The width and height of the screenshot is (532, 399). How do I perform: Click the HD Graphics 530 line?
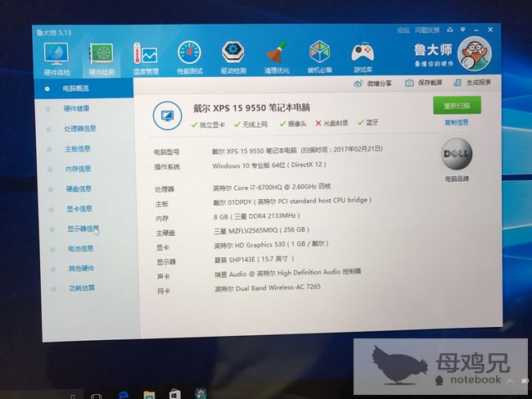(272, 245)
